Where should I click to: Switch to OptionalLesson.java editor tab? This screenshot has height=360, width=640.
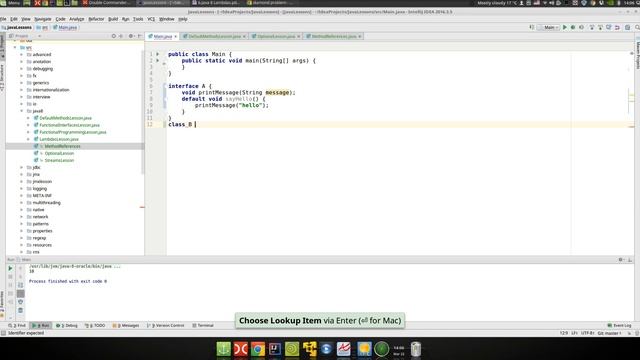click(x=276, y=36)
